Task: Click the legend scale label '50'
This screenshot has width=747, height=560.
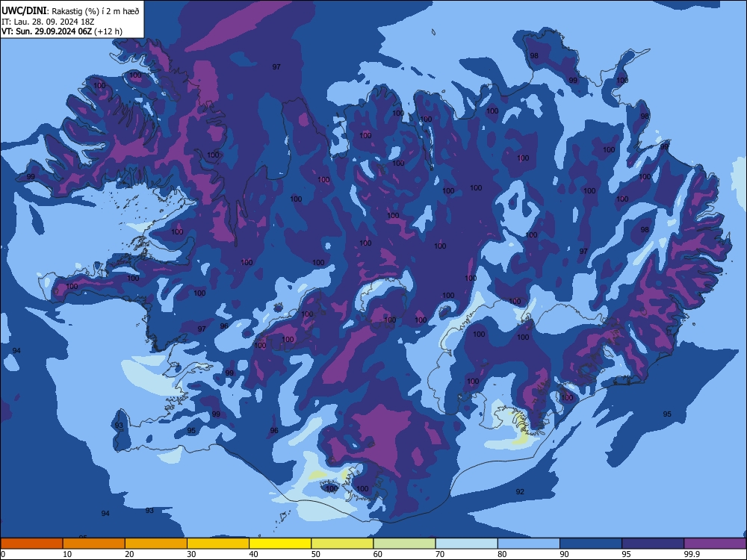Action: click(316, 554)
